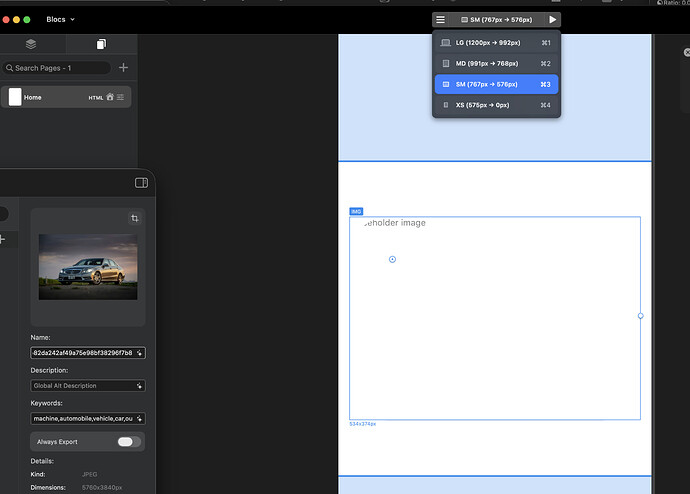Select the IMG label tag on canvas
The image size is (690, 494).
coord(356,212)
